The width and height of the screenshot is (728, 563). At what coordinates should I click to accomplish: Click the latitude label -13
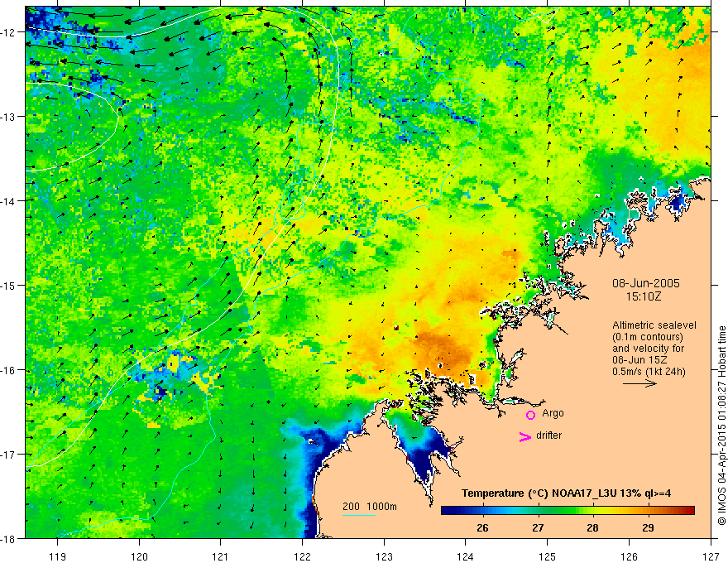[9, 117]
